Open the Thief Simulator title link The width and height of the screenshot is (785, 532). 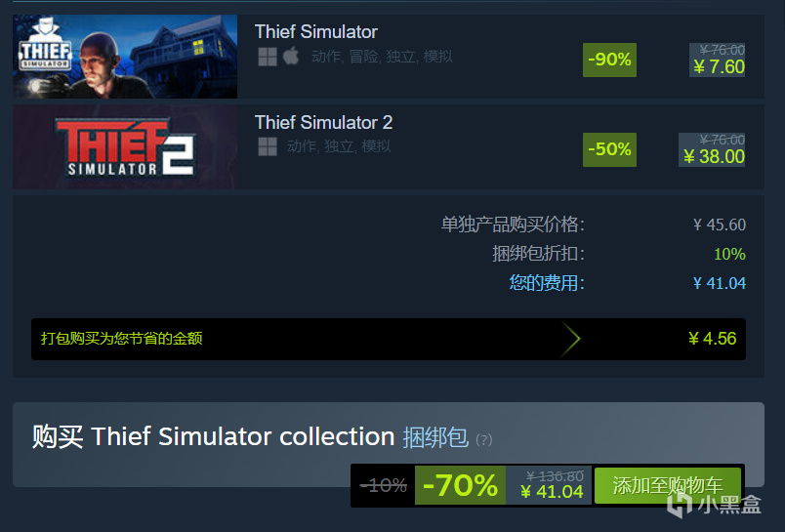pos(316,32)
